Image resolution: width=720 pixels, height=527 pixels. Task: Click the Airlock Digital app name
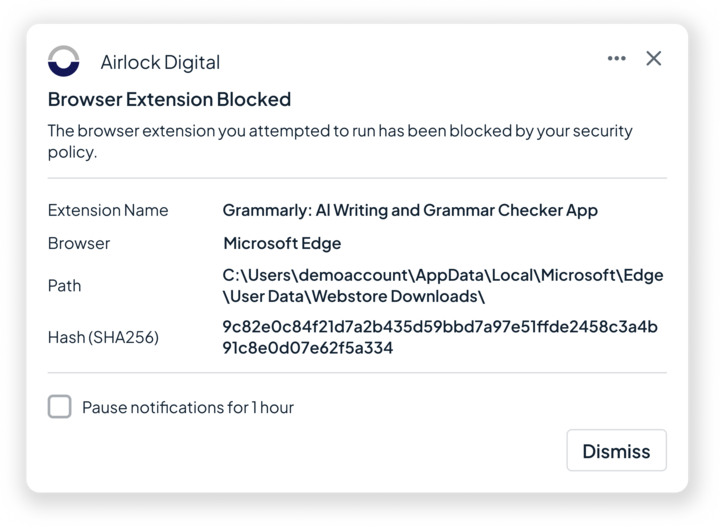[160, 62]
